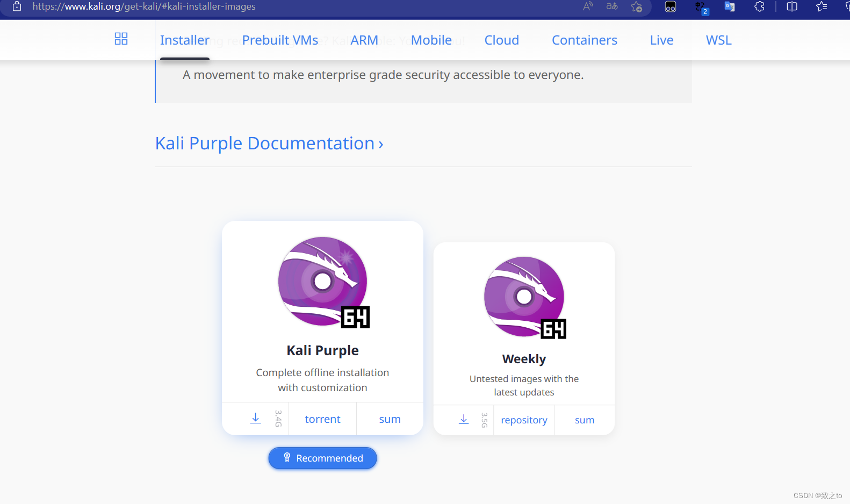Screen dimensions: 850x504
Task: Click the Recommended badge button
Action: click(322, 458)
